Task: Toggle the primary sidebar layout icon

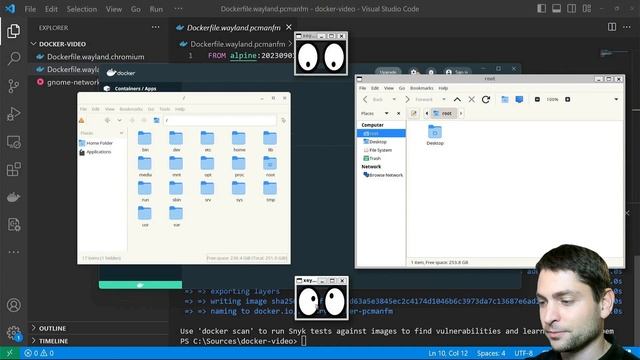Action: [x=541, y=9]
